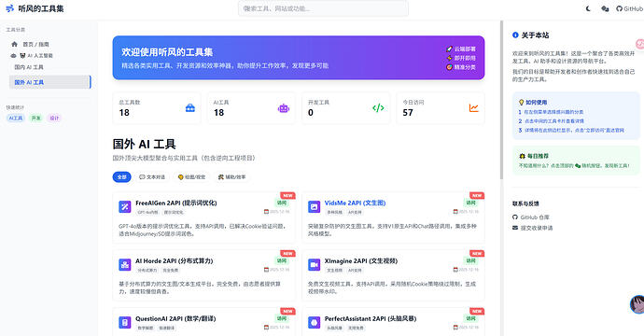644x336 pixels.
Task: Click 访问 on the PerfectAssistant 2API card
Action: point(471,319)
